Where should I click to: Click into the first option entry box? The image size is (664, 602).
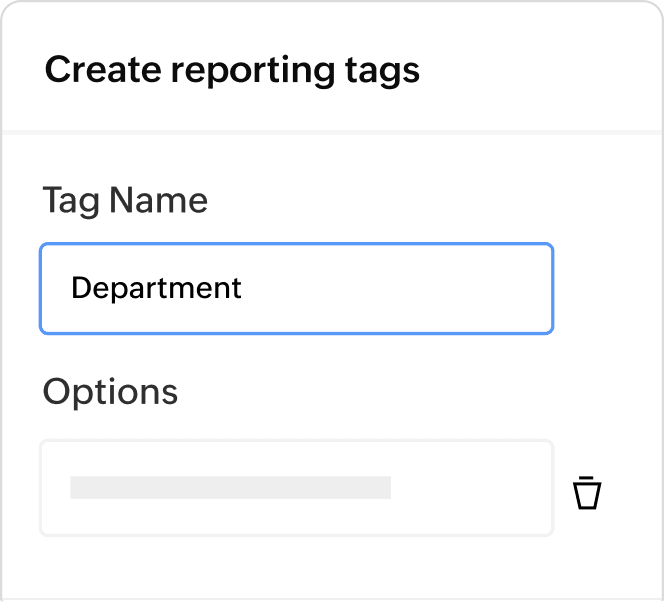tap(296, 488)
